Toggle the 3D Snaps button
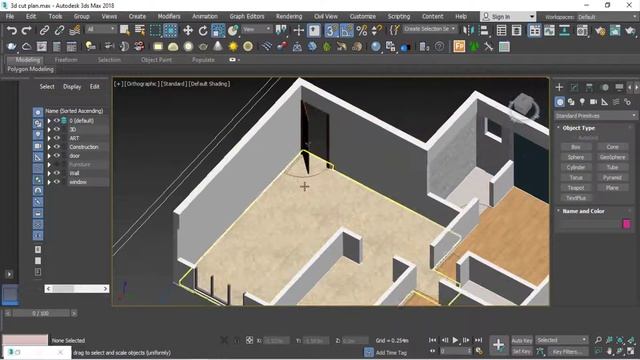The width and height of the screenshot is (640, 360). [x=331, y=30]
